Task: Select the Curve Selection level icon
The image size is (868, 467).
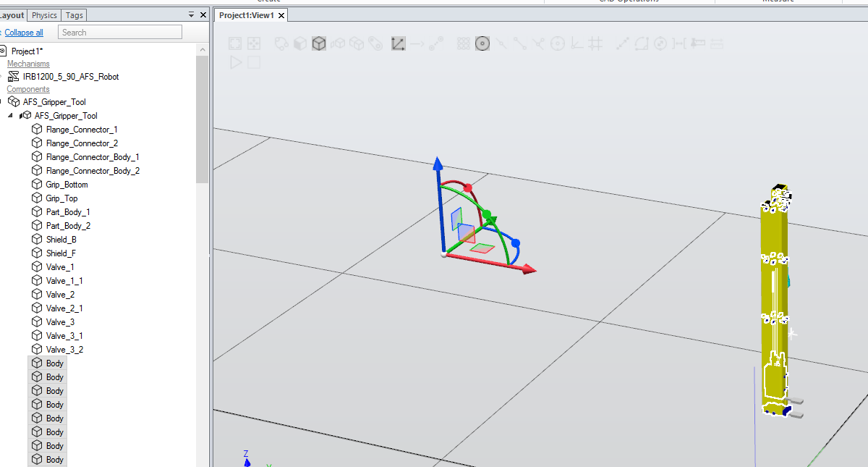Action: click(281, 44)
